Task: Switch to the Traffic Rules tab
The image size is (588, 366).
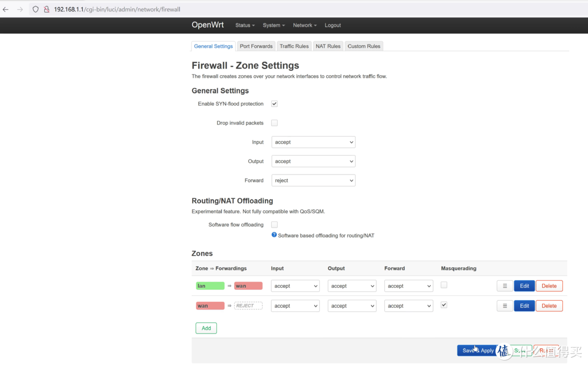Action: [294, 46]
